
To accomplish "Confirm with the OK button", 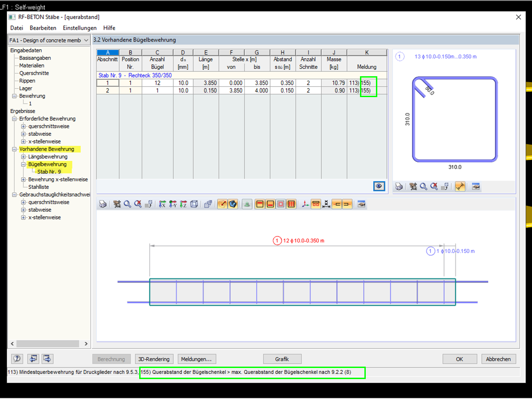I will [460, 359].
